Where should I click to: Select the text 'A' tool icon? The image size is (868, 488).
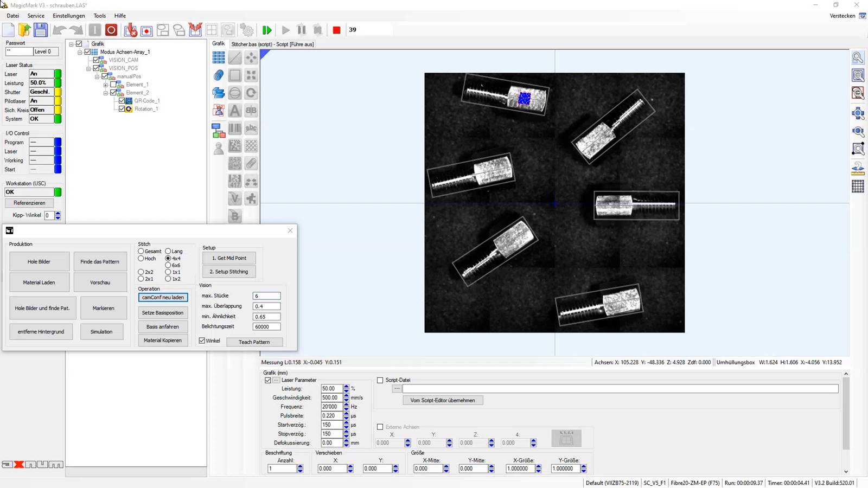pos(235,111)
